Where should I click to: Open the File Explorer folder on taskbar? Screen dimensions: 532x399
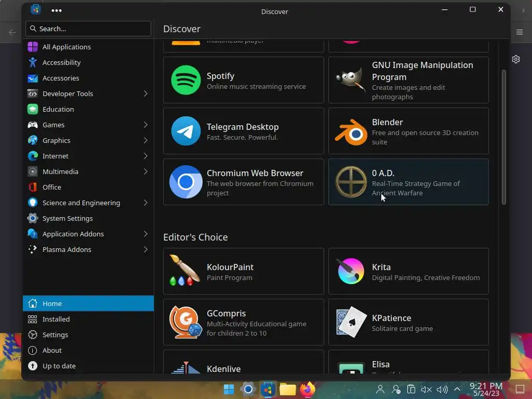pos(288,389)
